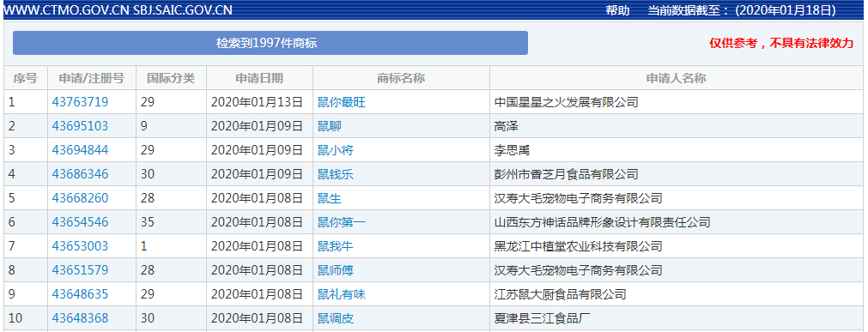
Task: Click class 1 in the 鼠我牛 row
Action: pos(144,246)
